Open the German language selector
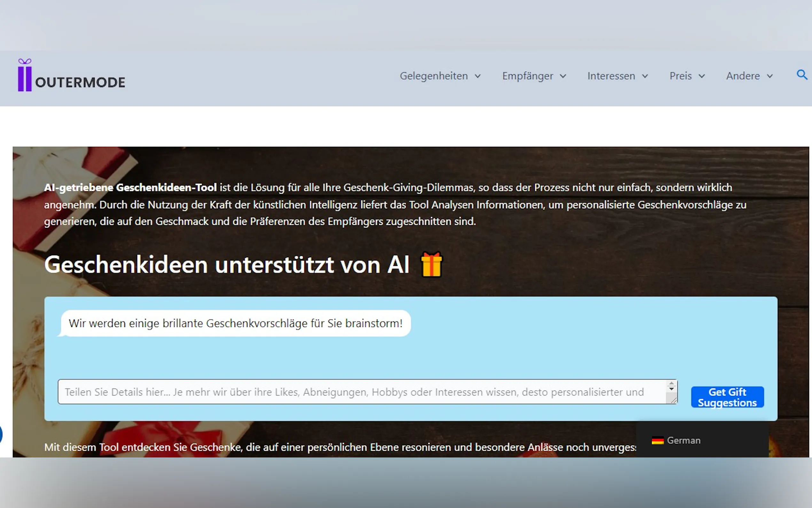Image resolution: width=812 pixels, height=508 pixels. pos(683,440)
